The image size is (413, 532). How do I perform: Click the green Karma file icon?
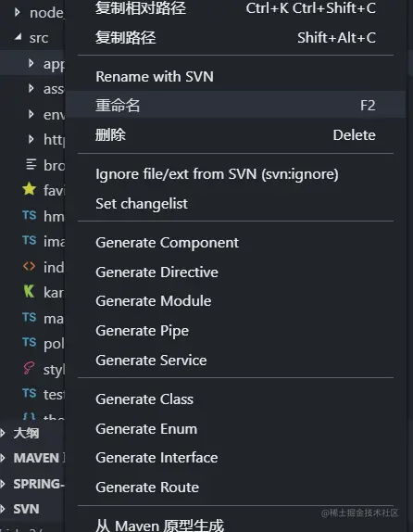click(x=29, y=291)
